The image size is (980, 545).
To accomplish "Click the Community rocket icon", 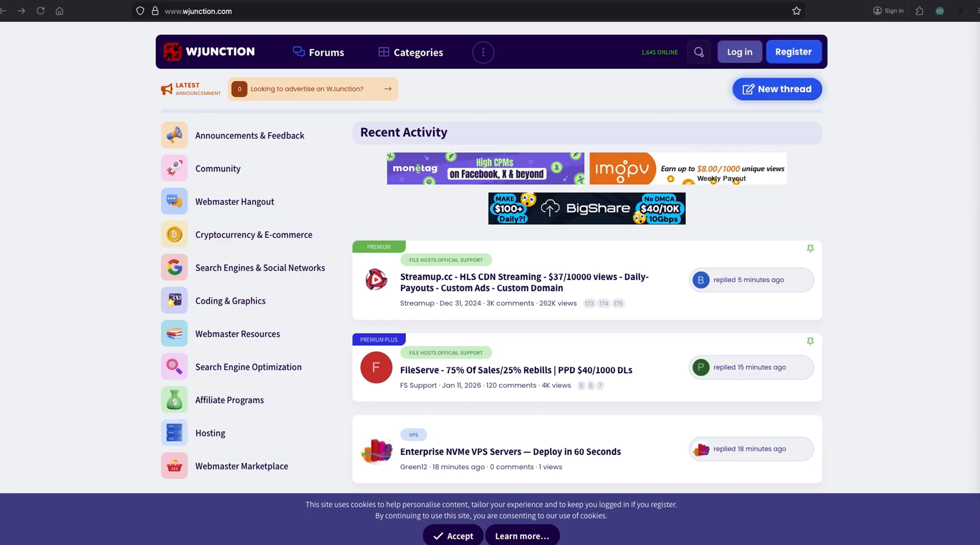I will tap(174, 168).
